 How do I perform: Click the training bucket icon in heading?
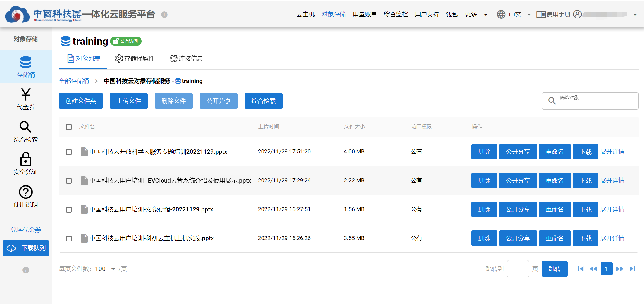click(66, 41)
